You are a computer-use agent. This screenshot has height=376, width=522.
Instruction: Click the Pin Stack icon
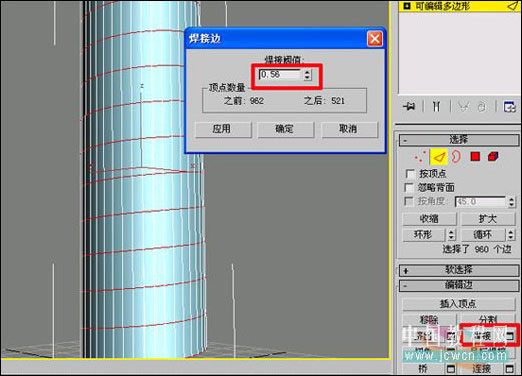pos(409,107)
